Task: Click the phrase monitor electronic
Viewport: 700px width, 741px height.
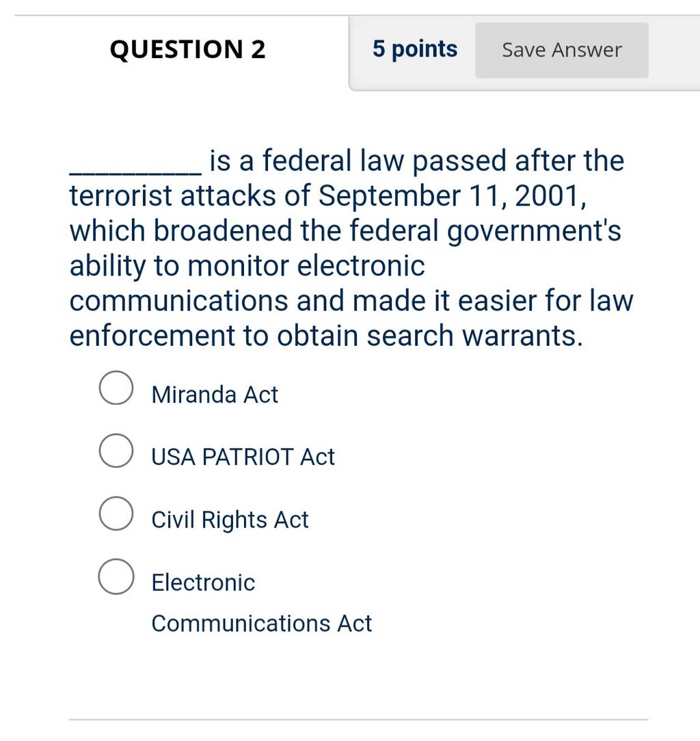Action: coord(306,266)
